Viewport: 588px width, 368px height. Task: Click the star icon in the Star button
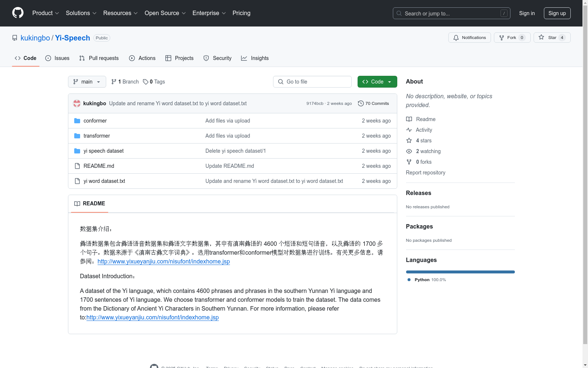click(x=541, y=37)
